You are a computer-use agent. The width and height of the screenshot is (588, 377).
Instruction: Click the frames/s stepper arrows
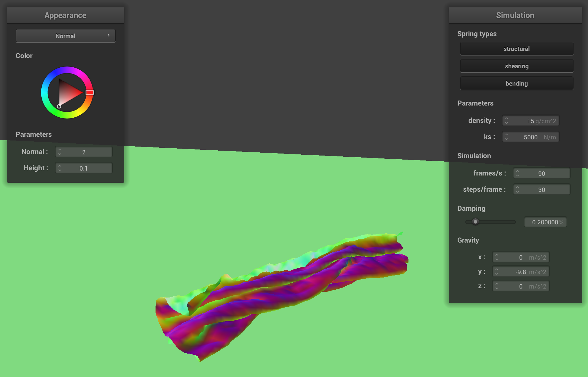[x=517, y=173]
